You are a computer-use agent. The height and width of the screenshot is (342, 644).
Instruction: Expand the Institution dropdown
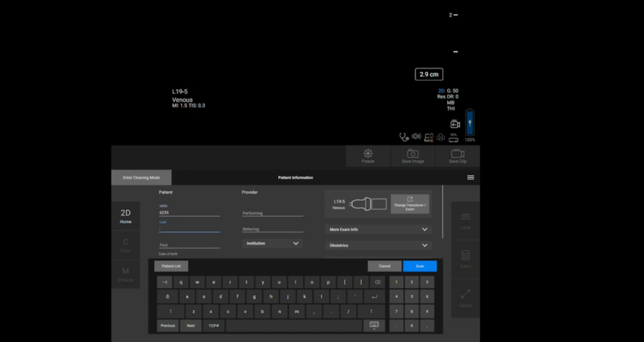(272, 243)
